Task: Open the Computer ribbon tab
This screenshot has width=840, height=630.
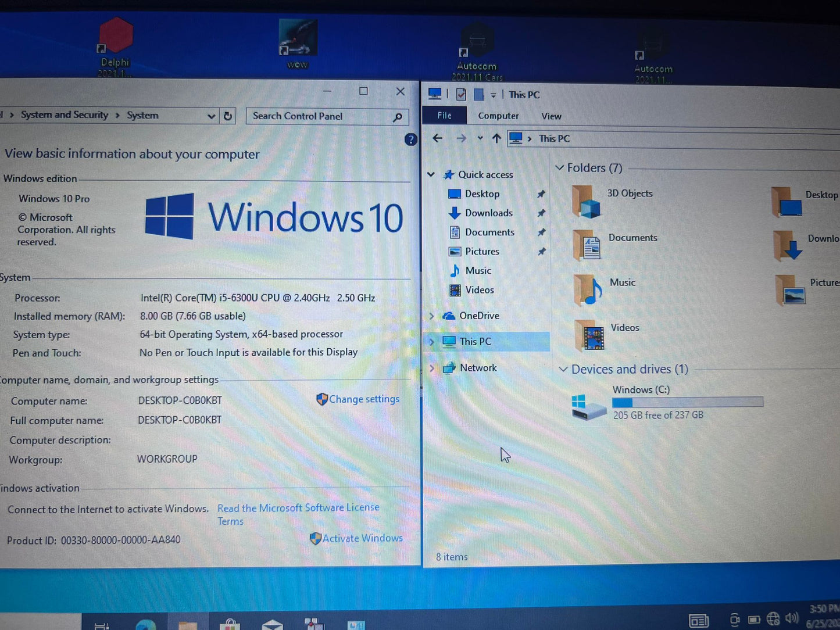Action: (498, 116)
